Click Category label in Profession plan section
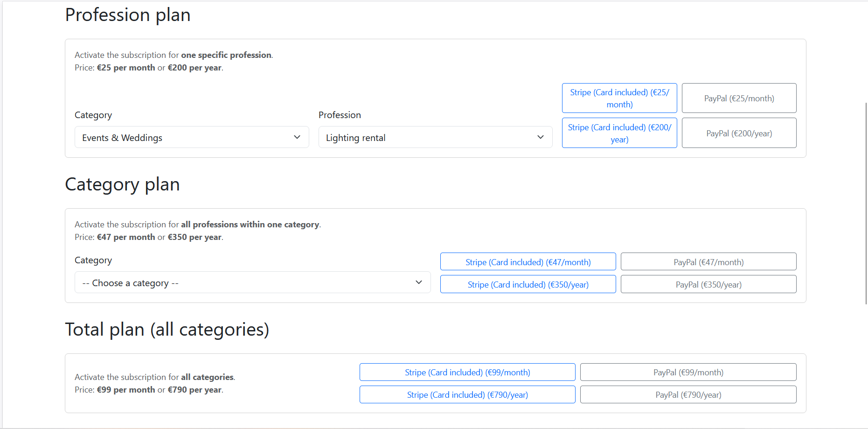The image size is (868, 429). tap(93, 115)
